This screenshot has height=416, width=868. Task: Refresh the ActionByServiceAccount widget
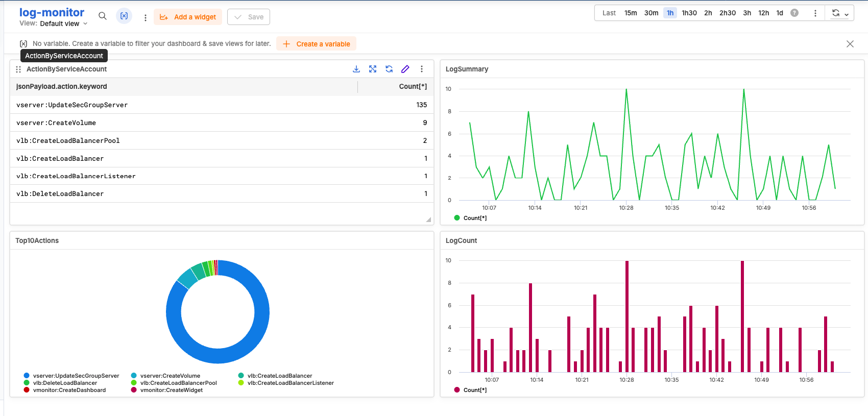[389, 69]
